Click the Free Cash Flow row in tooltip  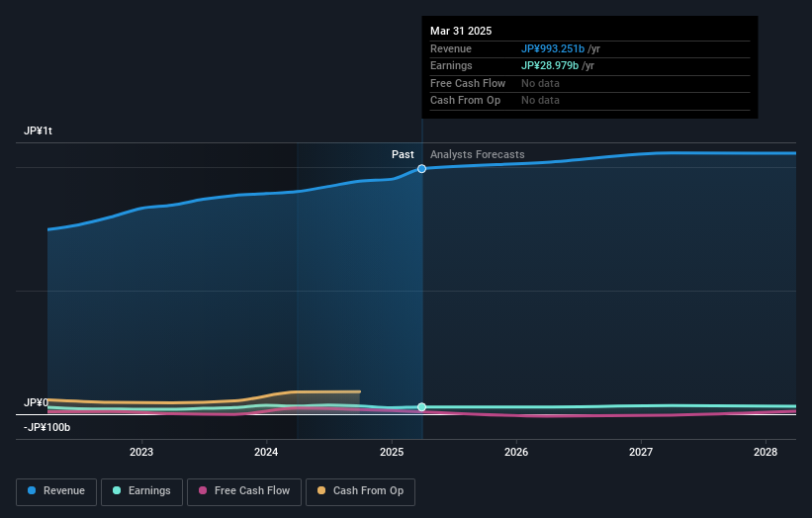pyautogui.click(x=589, y=83)
